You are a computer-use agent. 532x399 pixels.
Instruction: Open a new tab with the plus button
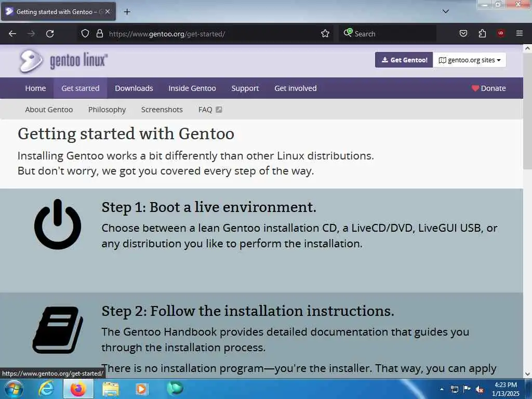(x=127, y=12)
